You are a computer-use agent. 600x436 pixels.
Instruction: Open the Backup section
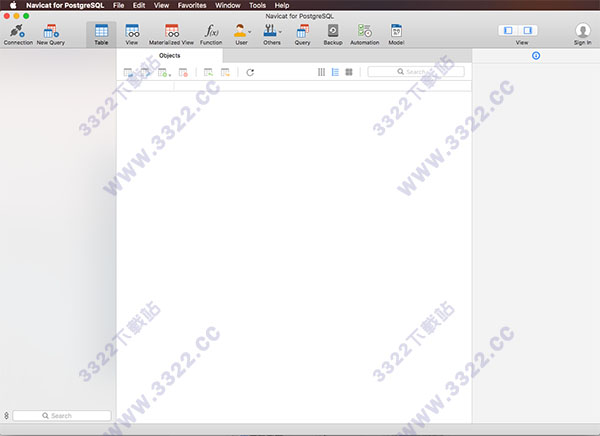tap(333, 34)
